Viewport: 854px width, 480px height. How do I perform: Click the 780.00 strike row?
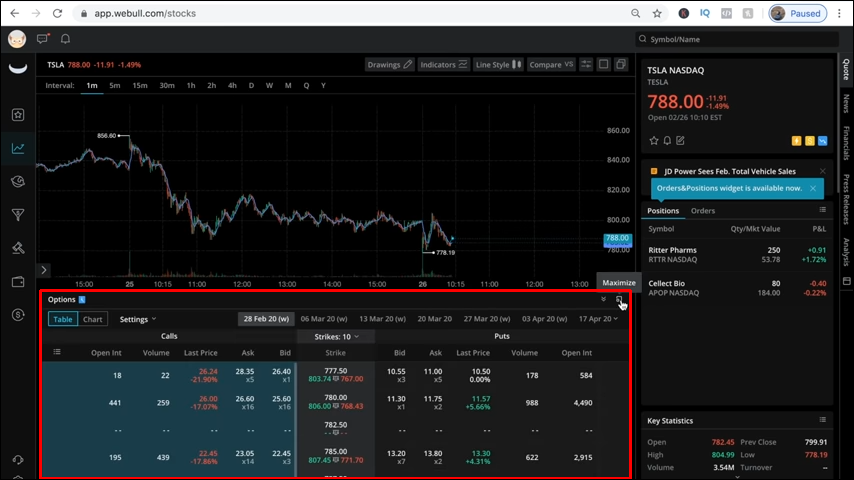(336, 402)
